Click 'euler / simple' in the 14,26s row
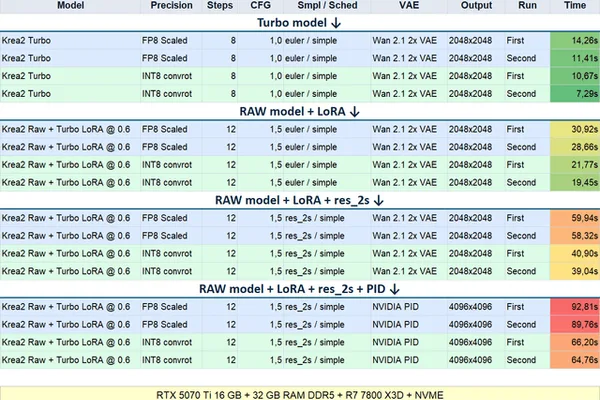Screen dimensions: 600x400 pyautogui.click(x=311, y=41)
